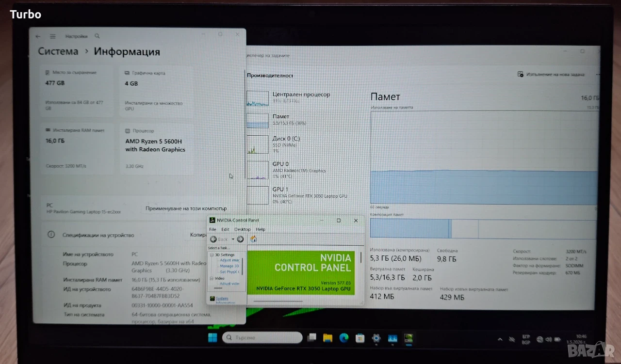This screenshot has height=364, width=621.
Task: Open Desktop menu in NVIDIA Control Panel
Action: [243, 229]
